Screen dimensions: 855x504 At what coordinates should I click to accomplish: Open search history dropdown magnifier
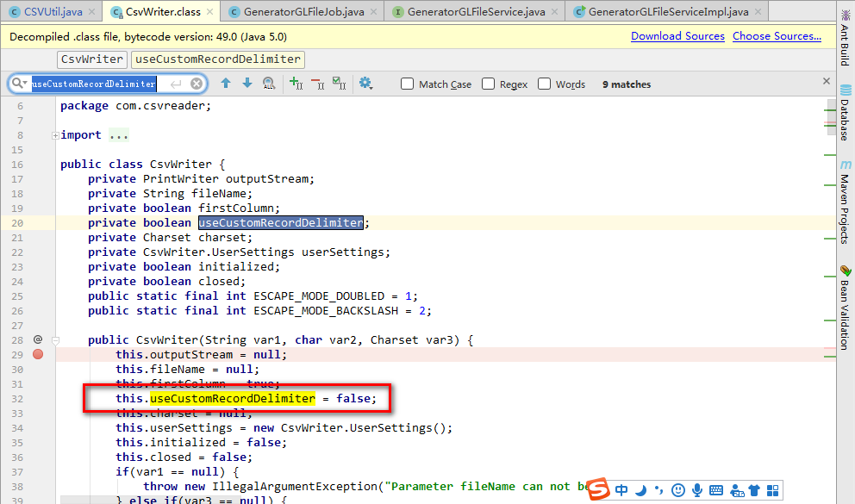click(x=19, y=84)
